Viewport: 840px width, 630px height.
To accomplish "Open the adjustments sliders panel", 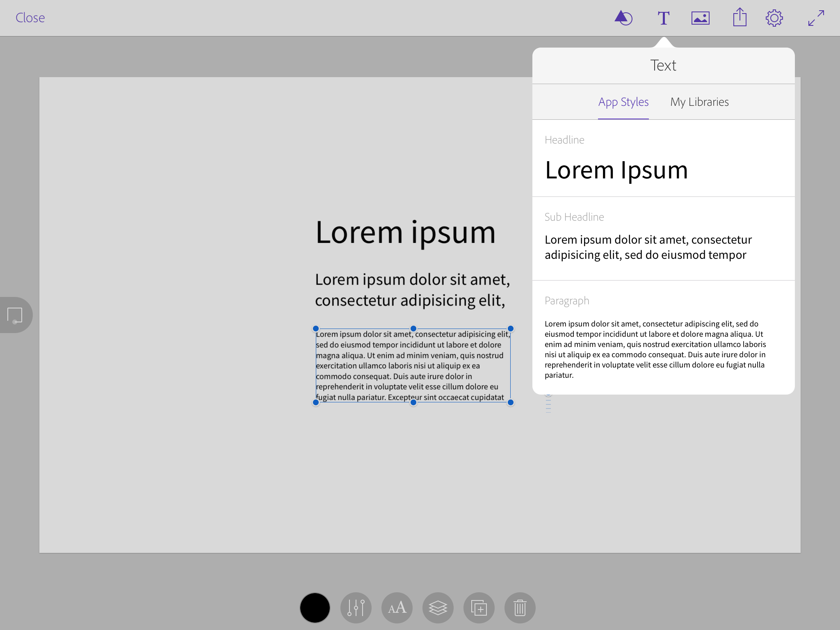I will pyautogui.click(x=356, y=607).
